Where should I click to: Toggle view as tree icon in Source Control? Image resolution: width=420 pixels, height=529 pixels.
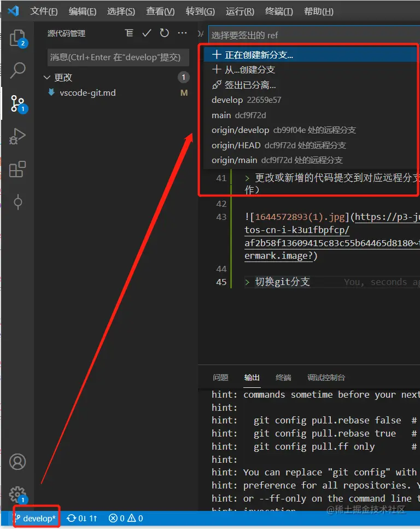[129, 33]
